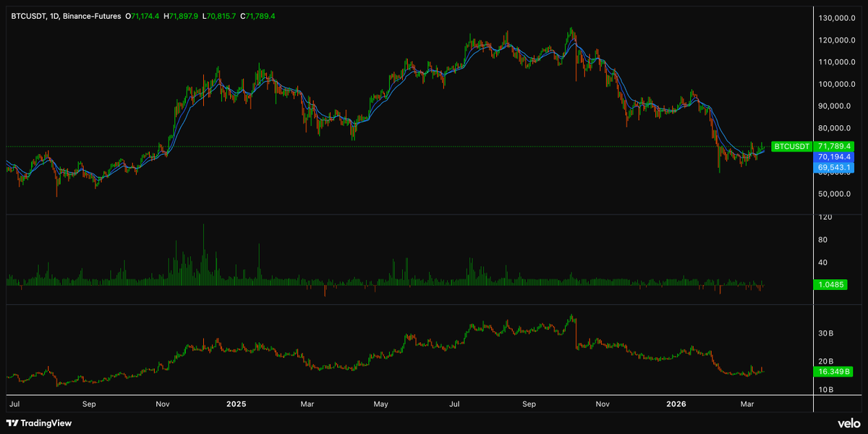Viewport: 868px width, 434px height.
Task: Click the 80,000.0 price axis label
Action: pyautogui.click(x=835, y=129)
